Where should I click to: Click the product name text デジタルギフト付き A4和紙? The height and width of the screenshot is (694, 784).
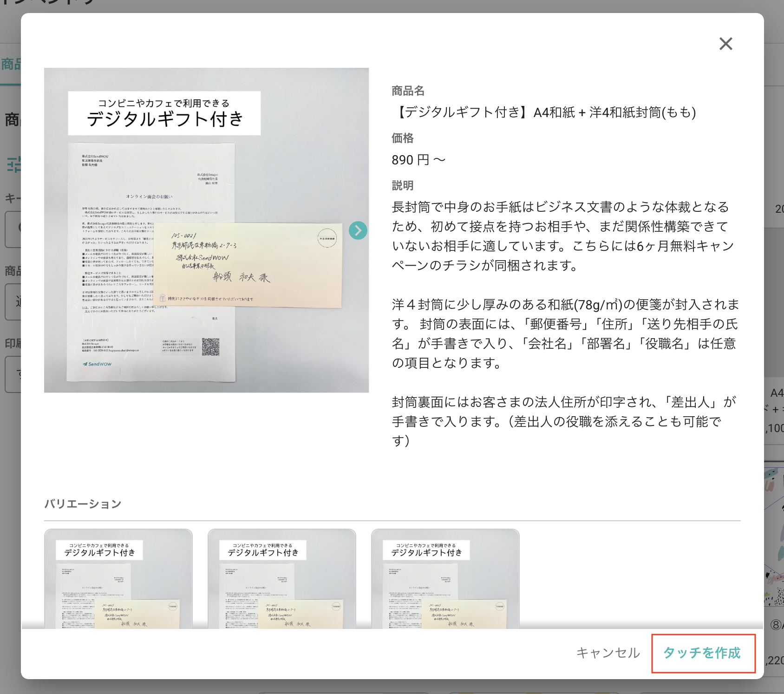pyautogui.click(x=544, y=112)
